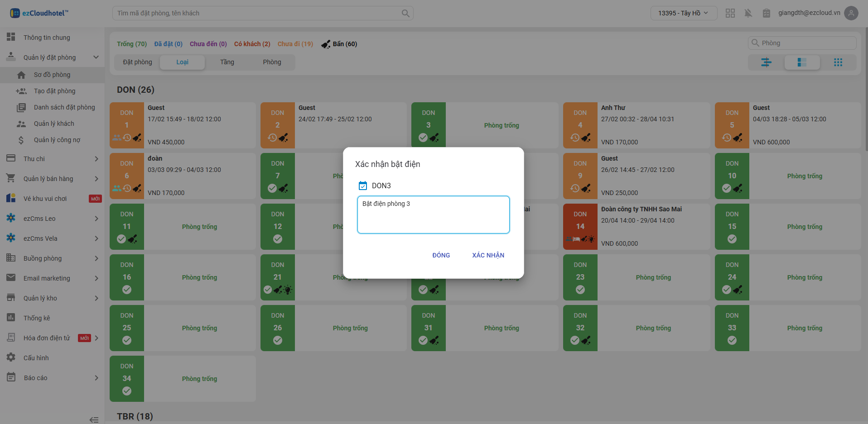Open the apps grid icon in header
This screenshot has width=868, height=424.
(730, 13)
